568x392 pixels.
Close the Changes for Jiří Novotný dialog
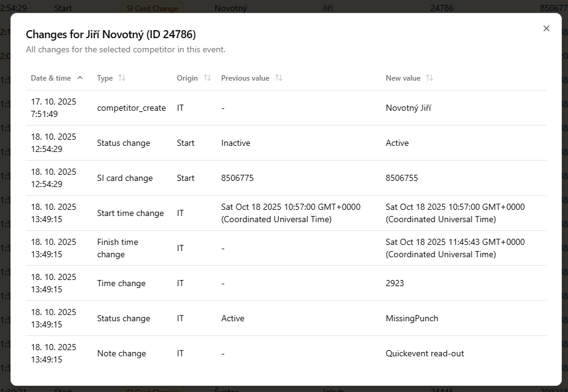[546, 28]
